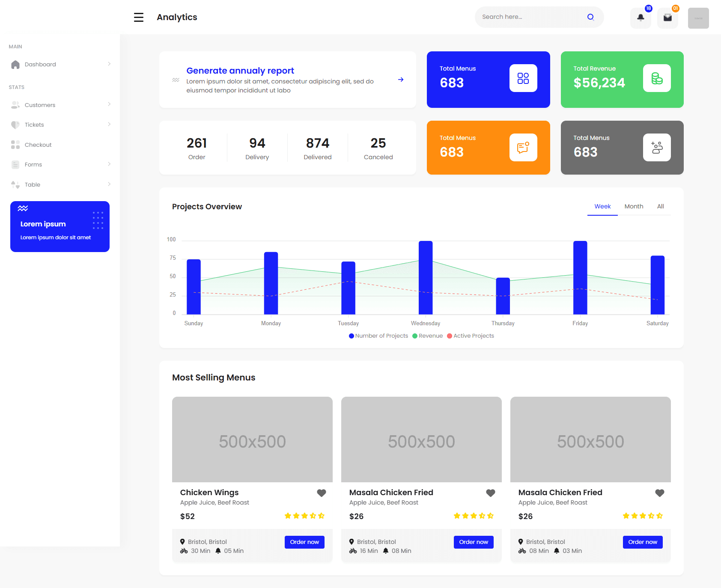Toggle the heart on first Masala Chicken Fried
This screenshot has width=721, height=588.
[490, 493]
